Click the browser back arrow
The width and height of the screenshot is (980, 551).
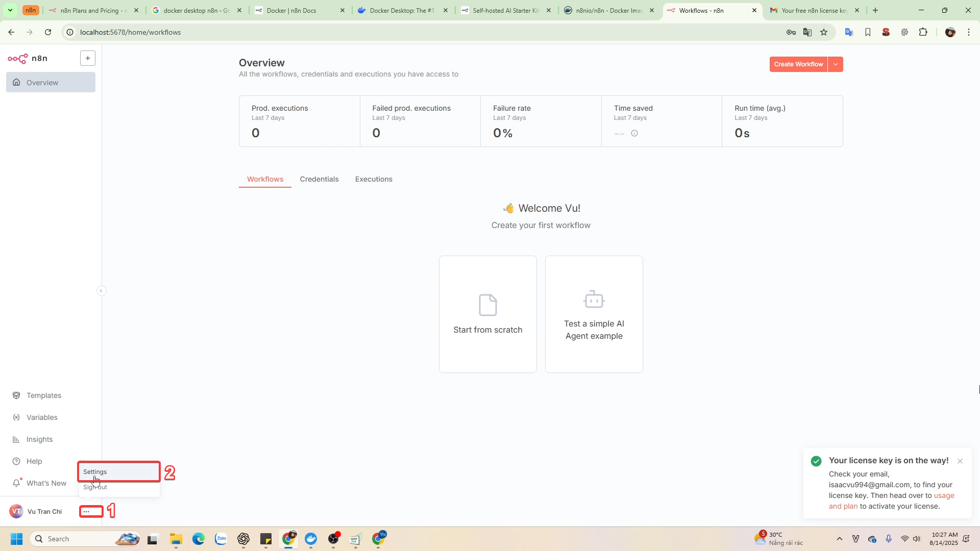tap(11, 32)
